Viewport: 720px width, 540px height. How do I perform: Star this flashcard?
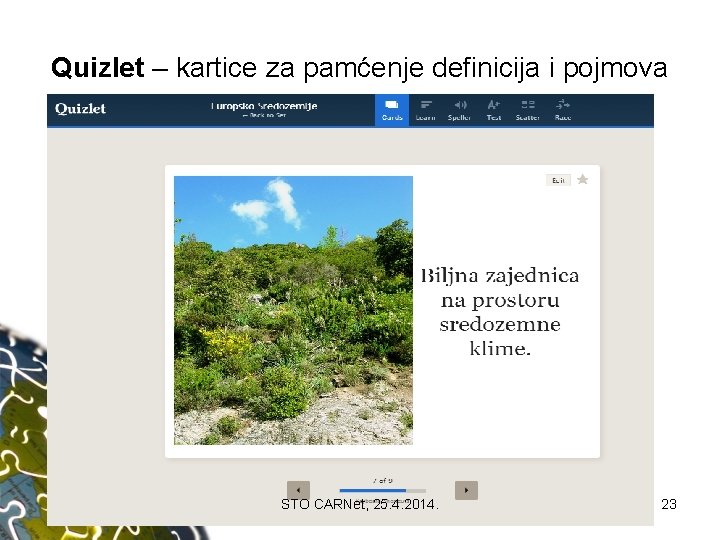(x=583, y=179)
